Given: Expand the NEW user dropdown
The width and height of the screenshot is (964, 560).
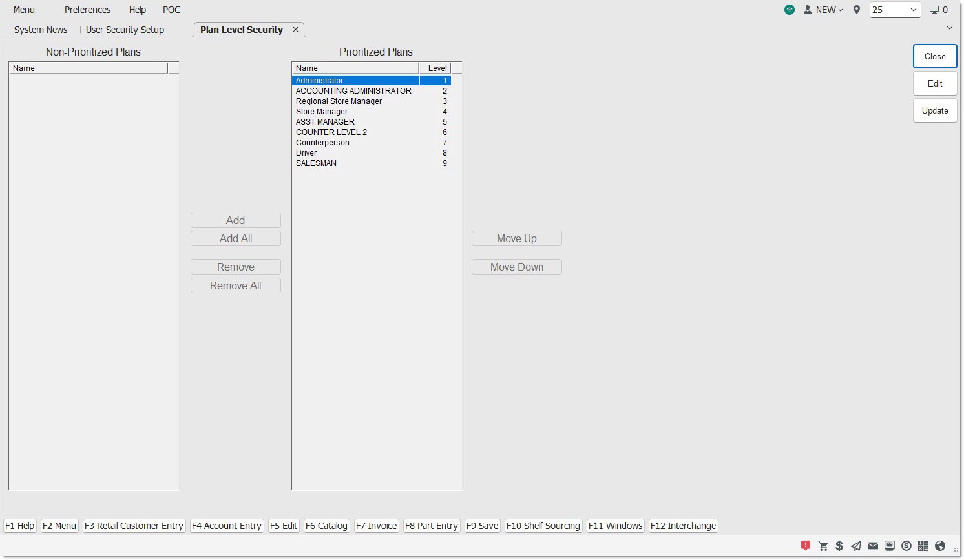Looking at the screenshot, I should [824, 10].
